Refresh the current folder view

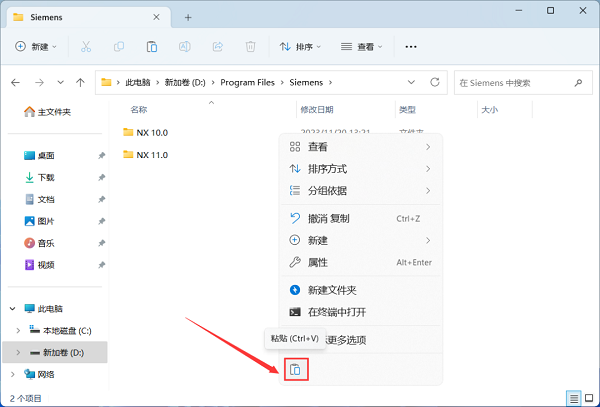pyautogui.click(x=434, y=82)
